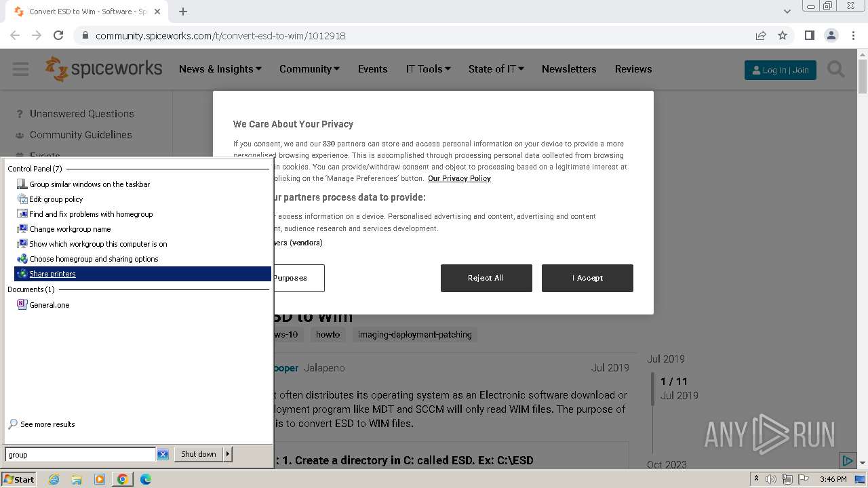
Task: Open the Spiceworks hamburger menu
Action: [20, 69]
